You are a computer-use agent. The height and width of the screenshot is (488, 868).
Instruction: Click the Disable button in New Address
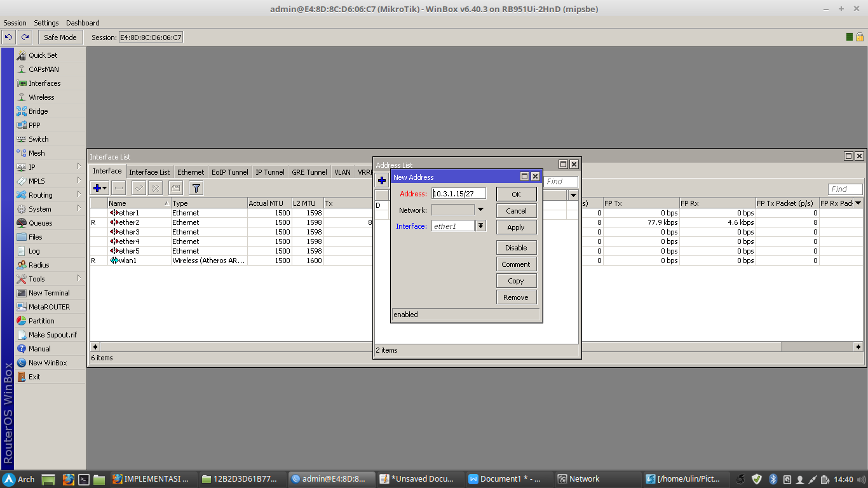(x=516, y=248)
